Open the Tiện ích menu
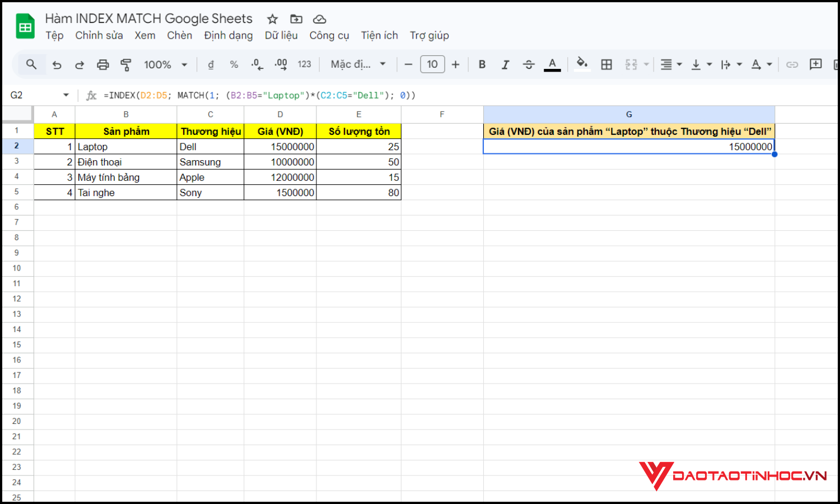840x504 pixels. [379, 35]
